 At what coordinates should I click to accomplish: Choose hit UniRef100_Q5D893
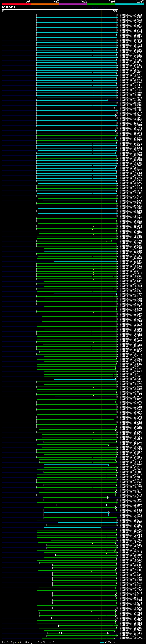(x=131, y=50)
